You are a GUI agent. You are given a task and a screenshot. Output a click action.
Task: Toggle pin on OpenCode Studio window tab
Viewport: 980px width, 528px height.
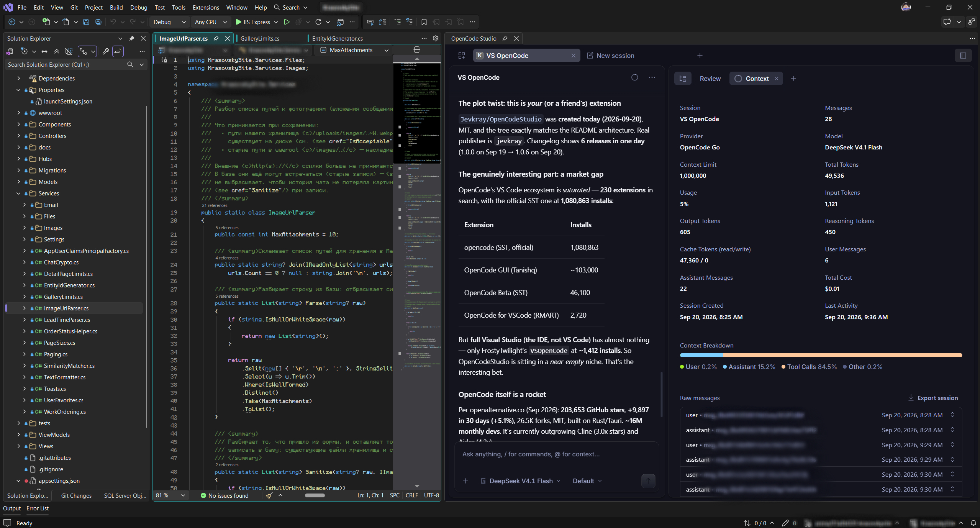(505, 38)
